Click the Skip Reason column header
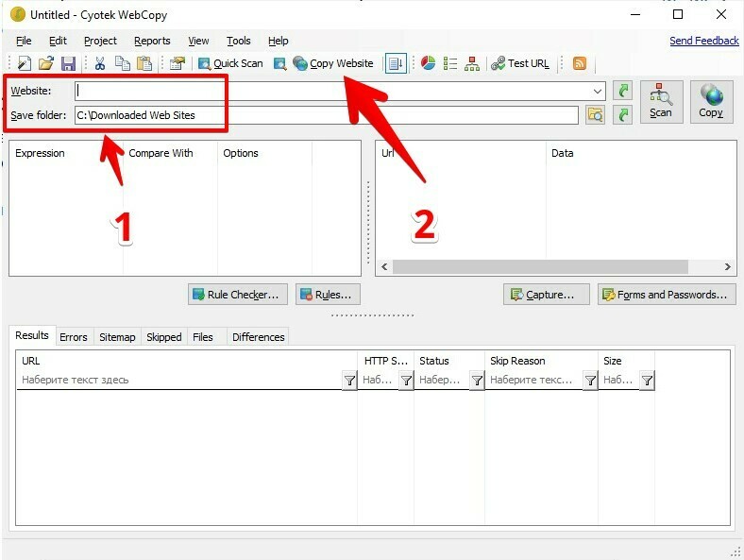 [x=541, y=361]
